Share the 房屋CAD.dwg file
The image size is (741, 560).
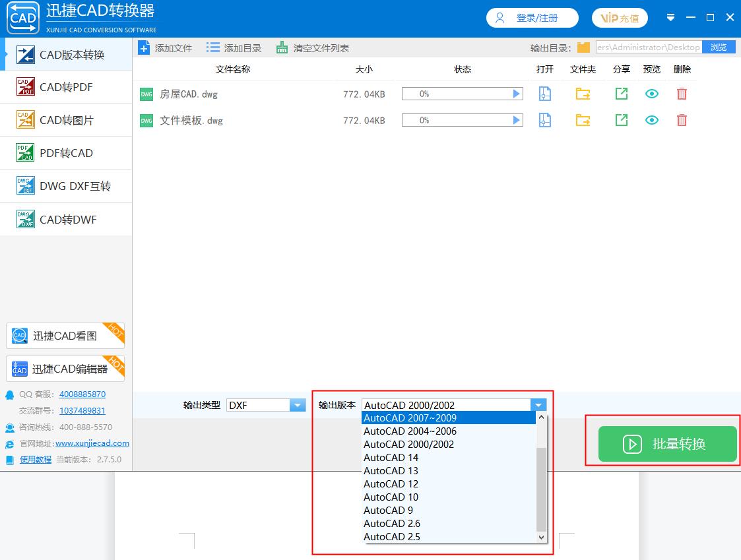(x=620, y=94)
